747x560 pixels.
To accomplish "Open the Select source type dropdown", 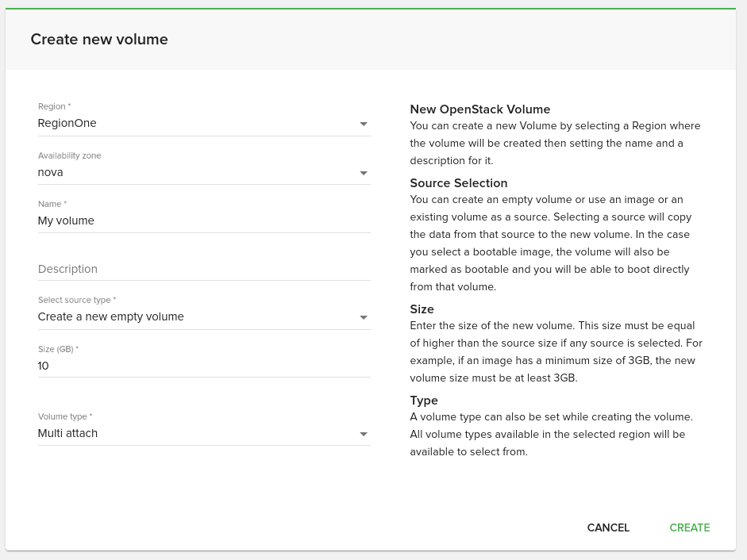I will click(x=204, y=317).
